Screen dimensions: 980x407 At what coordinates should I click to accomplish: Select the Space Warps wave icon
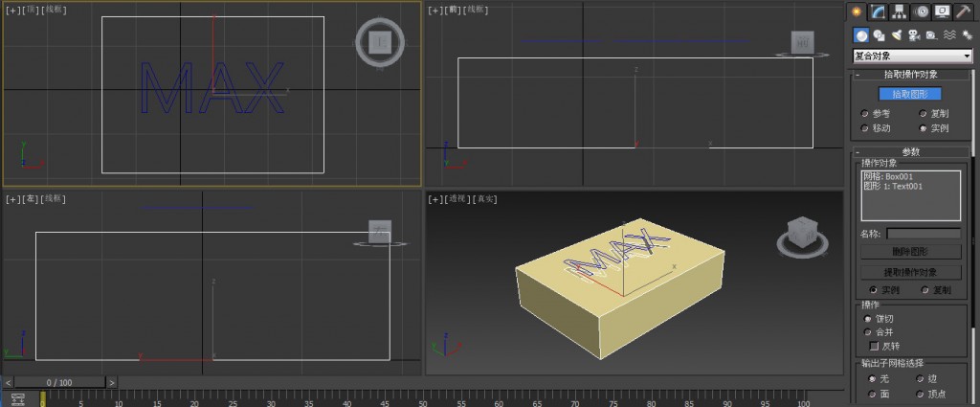click(949, 35)
